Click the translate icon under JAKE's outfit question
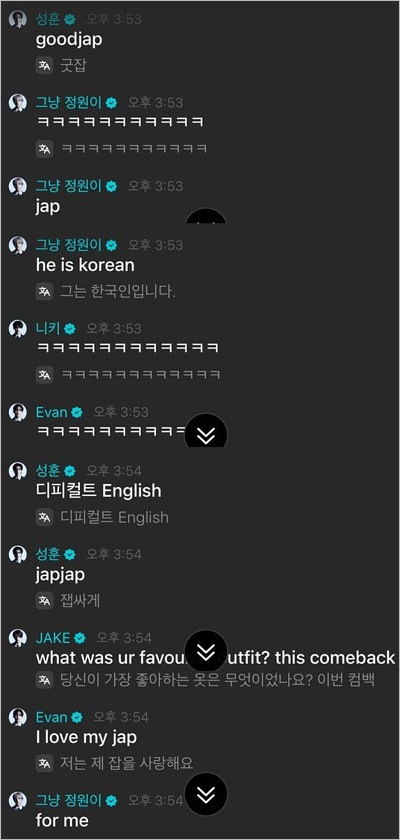The image size is (400, 840). coord(44,680)
